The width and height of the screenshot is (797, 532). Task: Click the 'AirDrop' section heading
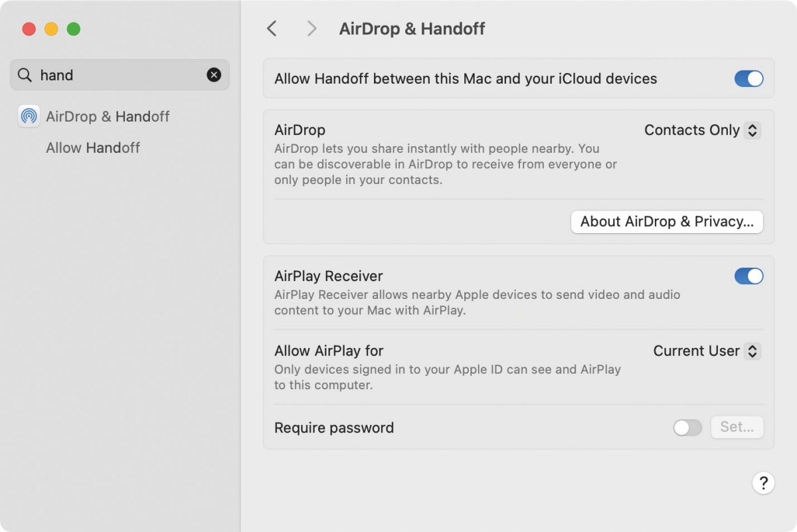(x=300, y=130)
